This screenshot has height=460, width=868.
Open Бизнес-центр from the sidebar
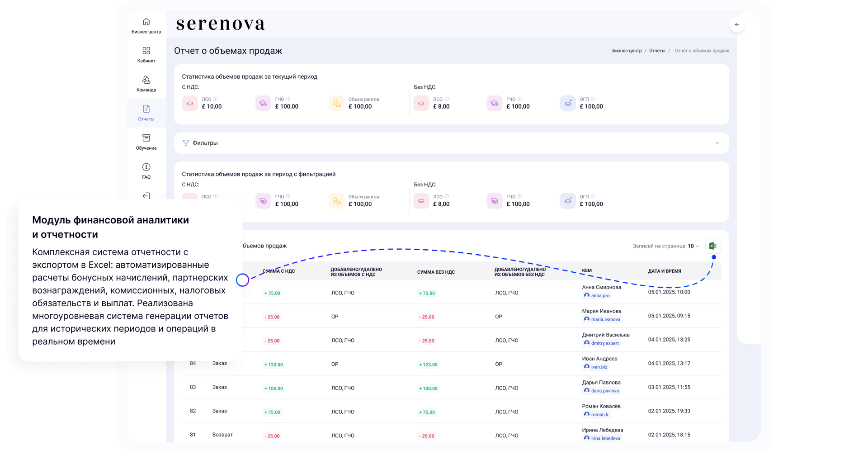pyautogui.click(x=146, y=26)
